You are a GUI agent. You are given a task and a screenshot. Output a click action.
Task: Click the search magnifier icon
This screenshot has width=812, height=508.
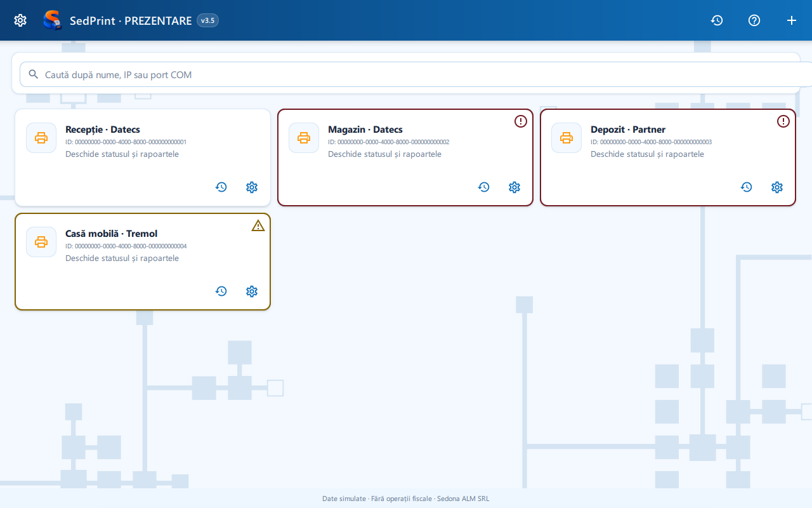click(x=34, y=74)
